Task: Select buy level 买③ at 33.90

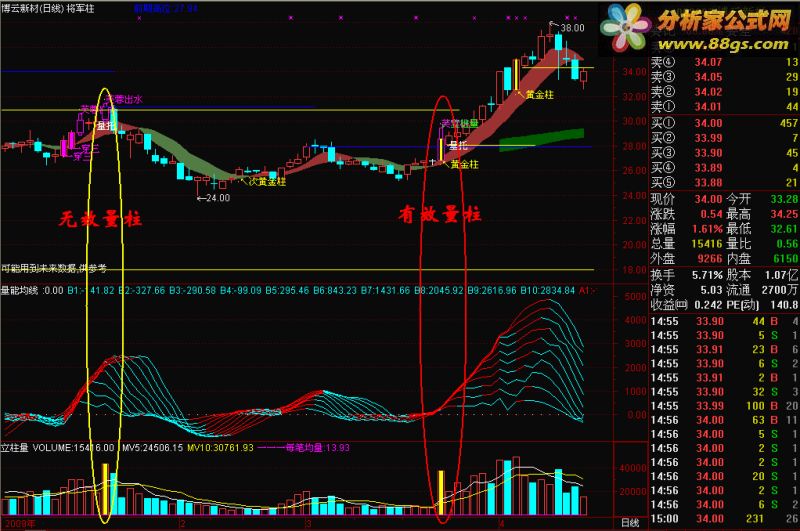Action: point(724,153)
